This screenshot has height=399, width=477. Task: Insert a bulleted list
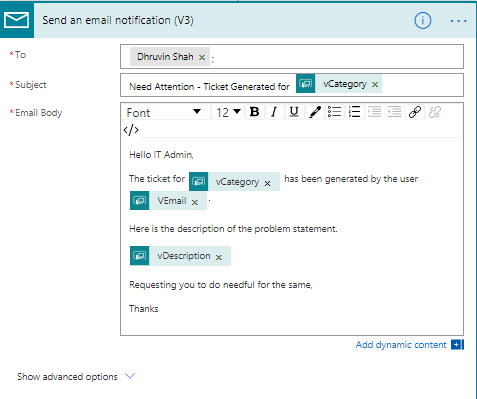334,112
